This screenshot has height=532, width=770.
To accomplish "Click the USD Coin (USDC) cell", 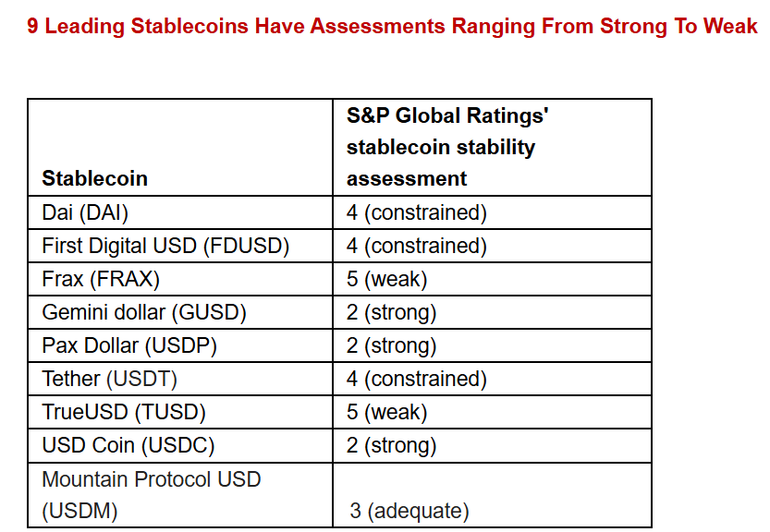I will coord(128,445).
